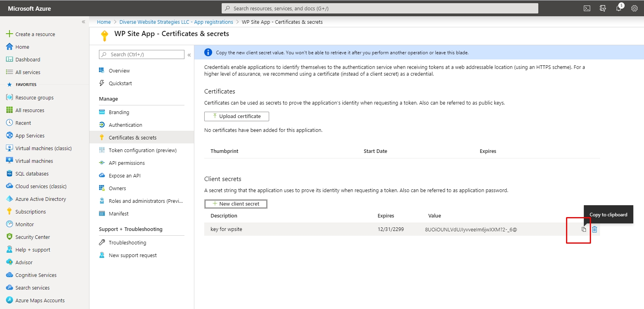Click the New client secret button
The width and height of the screenshot is (644, 309).
[x=236, y=204]
